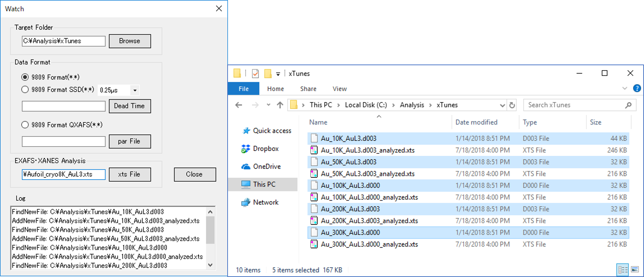Click the New folder quick access toolbar icon
Image resolution: width=644 pixels, height=277 pixels.
(268, 73)
